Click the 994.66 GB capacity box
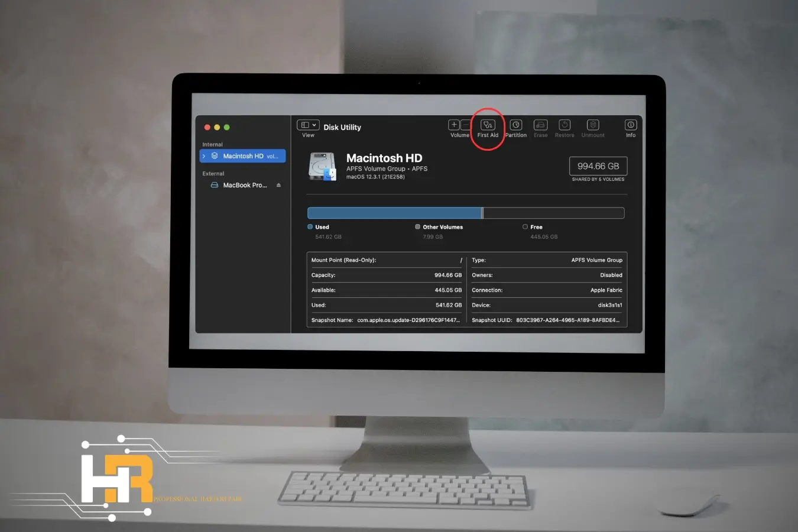Viewport: 798px width, 532px height. coord(598,166)
